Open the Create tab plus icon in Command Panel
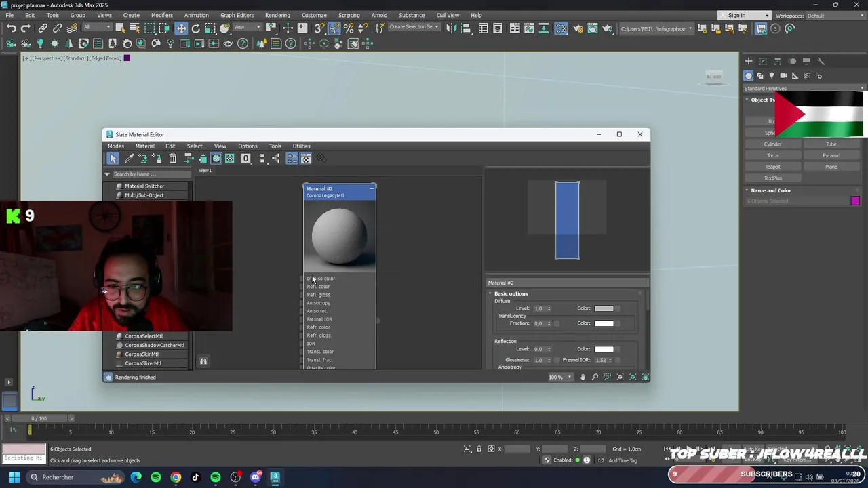 coord(749,61)
